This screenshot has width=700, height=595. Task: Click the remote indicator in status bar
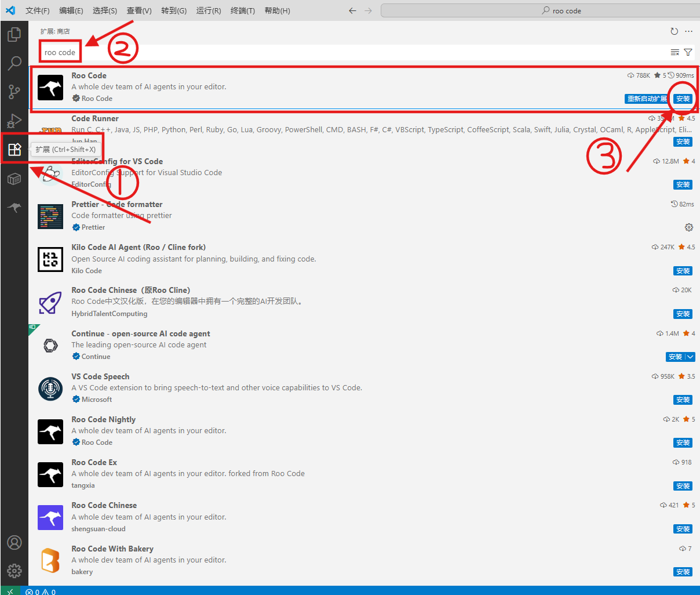click(x=10, y=591)
